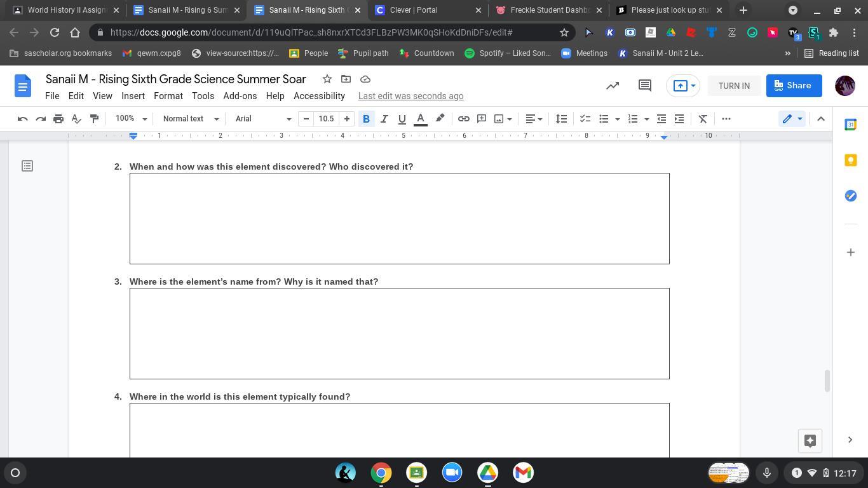This screenshot has width=868, height=488.
Task: Open the Arial font dropdown
Action: pyautogui.click(x=263, y=119)
